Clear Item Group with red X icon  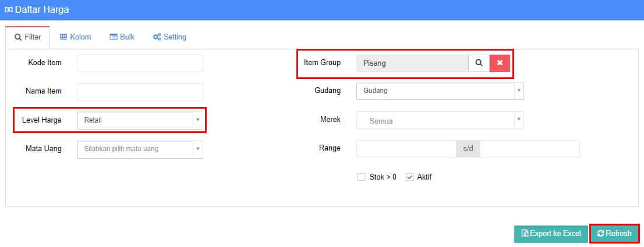pos(500,63)
